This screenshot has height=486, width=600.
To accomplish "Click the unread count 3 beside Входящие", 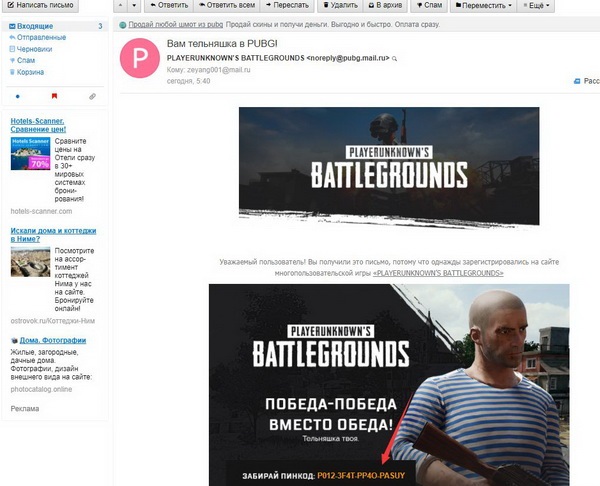I will [100, 26].
